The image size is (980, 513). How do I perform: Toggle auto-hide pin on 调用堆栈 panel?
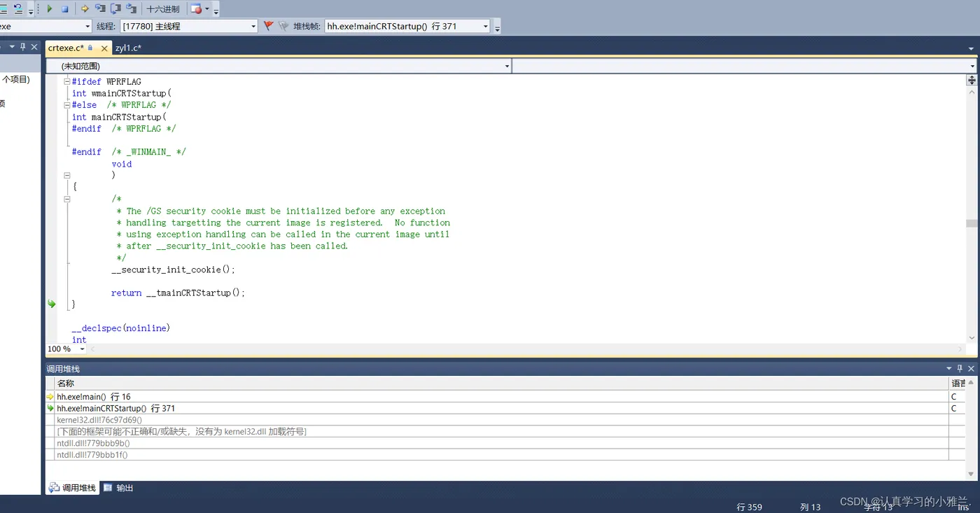point(960,369)
